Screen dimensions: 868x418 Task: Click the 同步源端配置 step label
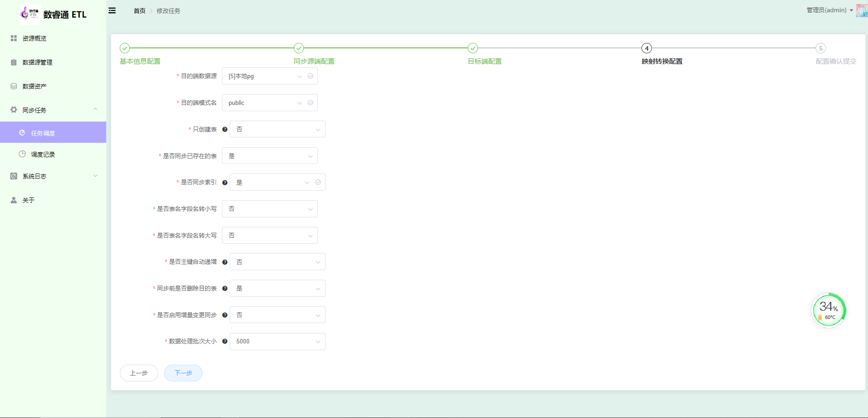click(314, 61)
